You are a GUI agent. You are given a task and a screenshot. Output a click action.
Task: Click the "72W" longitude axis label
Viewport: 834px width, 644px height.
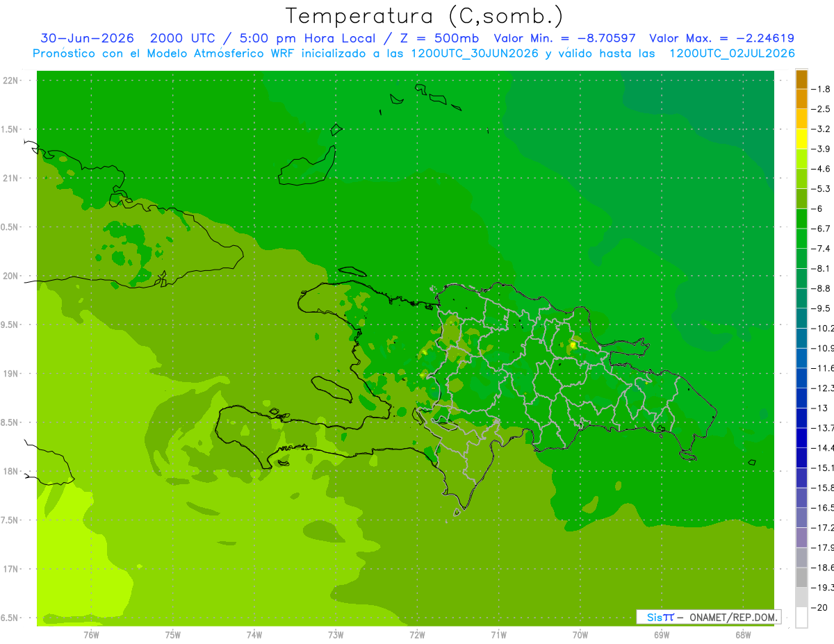(417, 635)
